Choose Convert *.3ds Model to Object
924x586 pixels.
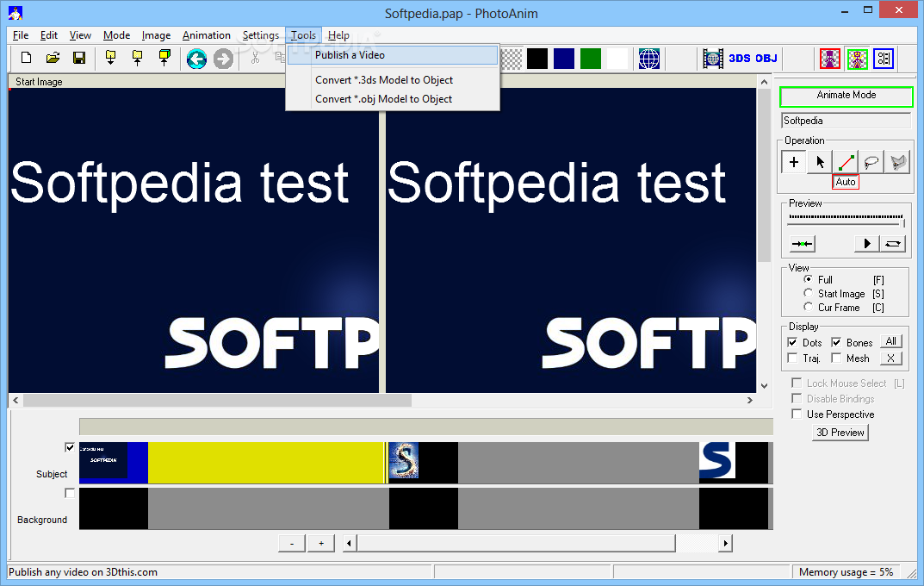pos(393,79)
